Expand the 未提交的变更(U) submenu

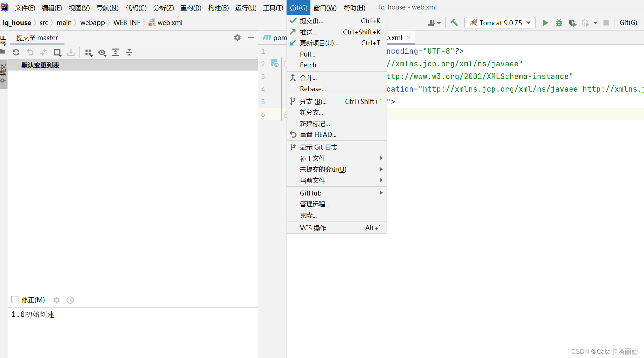click(337, 169)
